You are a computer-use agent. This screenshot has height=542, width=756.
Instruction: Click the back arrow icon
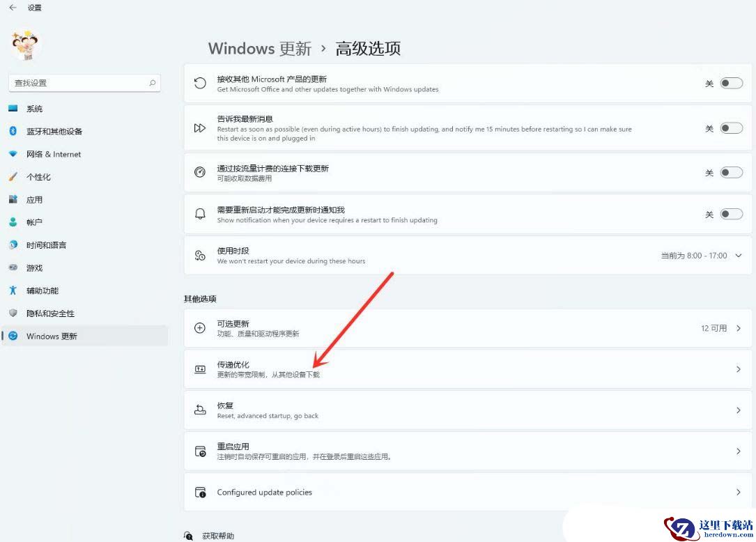coord(13,7)
